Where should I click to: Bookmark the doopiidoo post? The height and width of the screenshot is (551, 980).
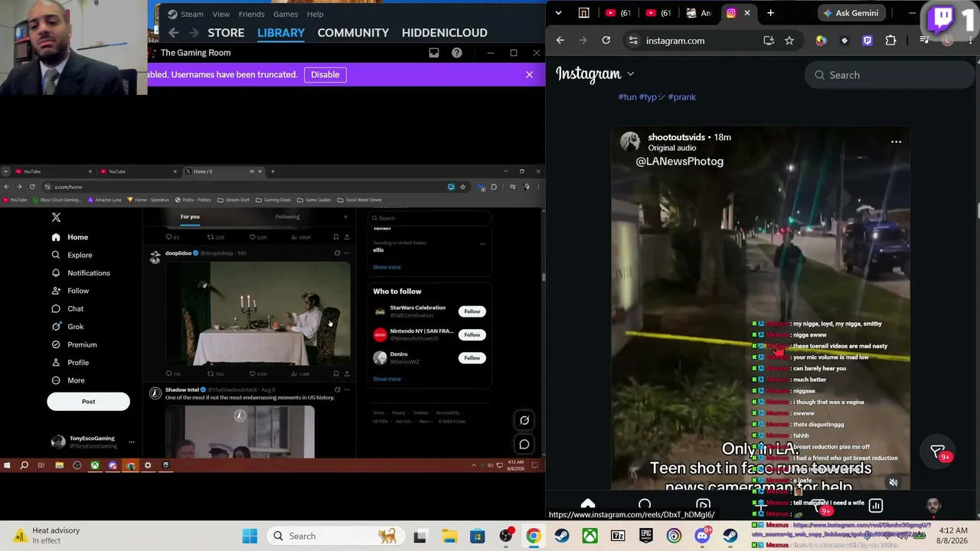(x=335, y=374)
